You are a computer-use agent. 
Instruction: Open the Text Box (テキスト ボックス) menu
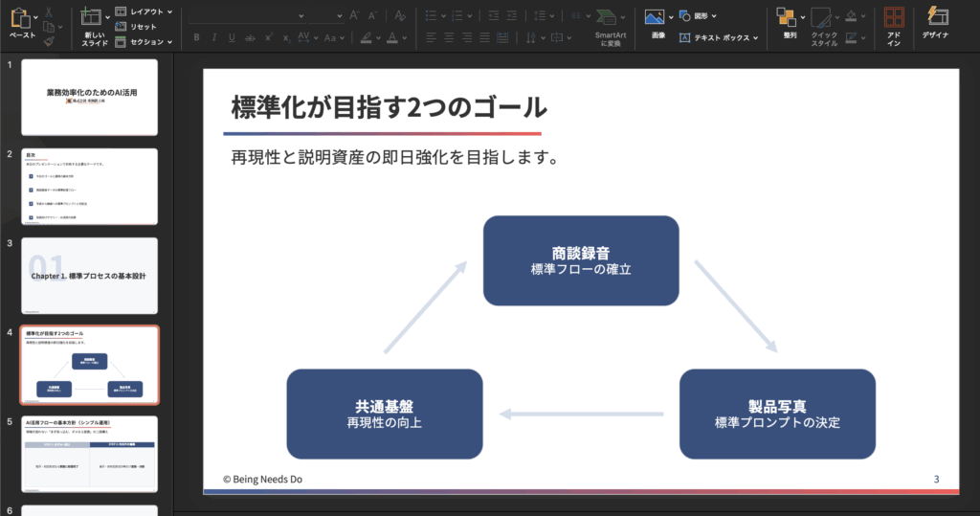point(718,37)
